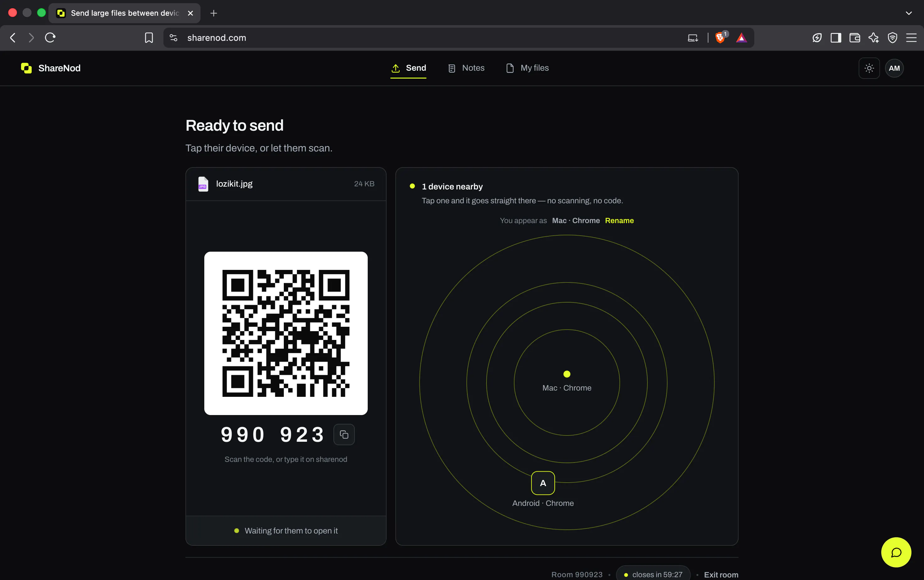Open the AM account avatar menu
Screen dimensions: 924x580
(894, 68)
